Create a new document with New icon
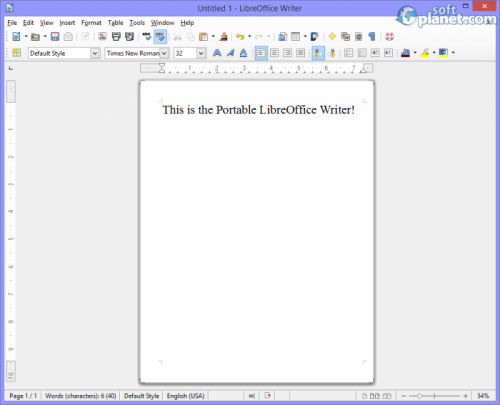The width and height of the screenshot is (500, 405). click(16, 36)
